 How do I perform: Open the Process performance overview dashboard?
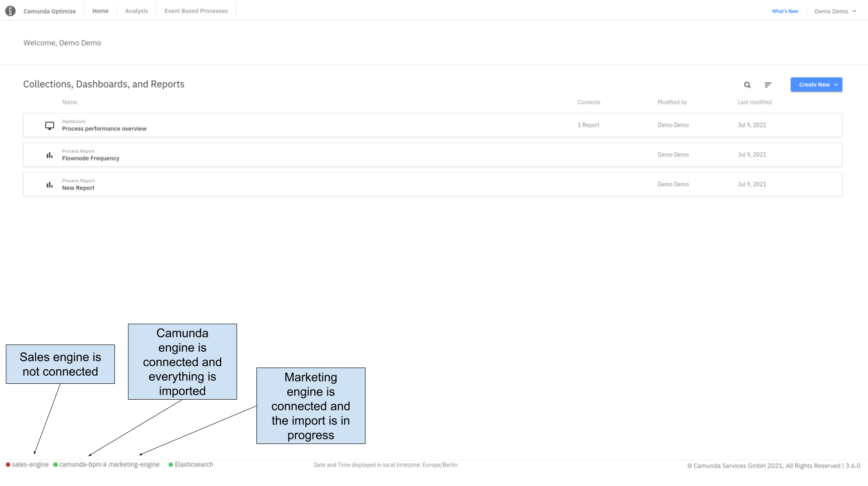(x=104, y=128)
